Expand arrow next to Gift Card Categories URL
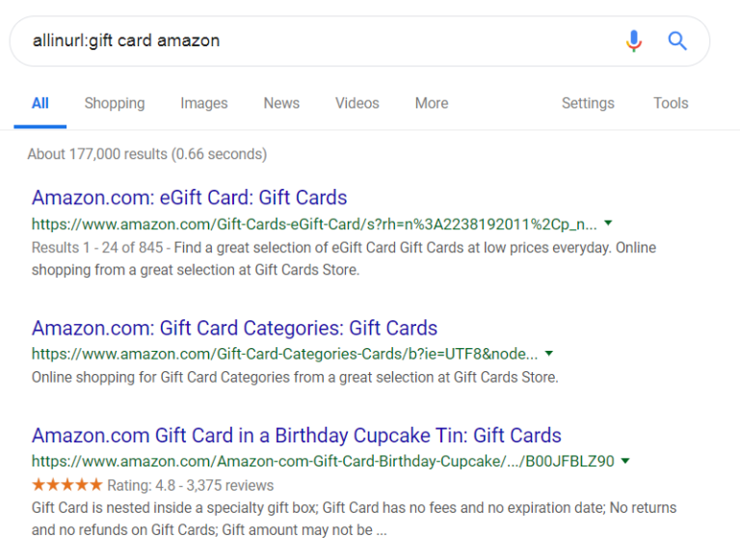This screenshot has height=560, width=740. [549, 353]
